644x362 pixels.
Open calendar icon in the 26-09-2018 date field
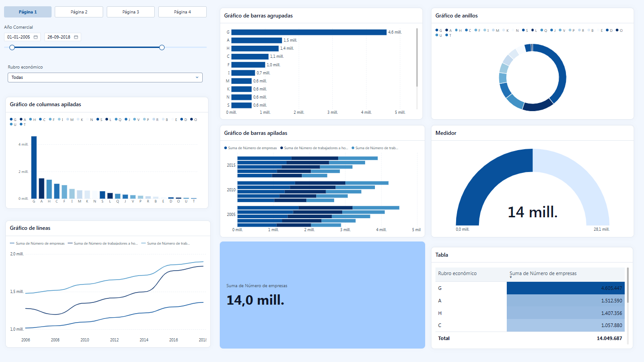76,37
